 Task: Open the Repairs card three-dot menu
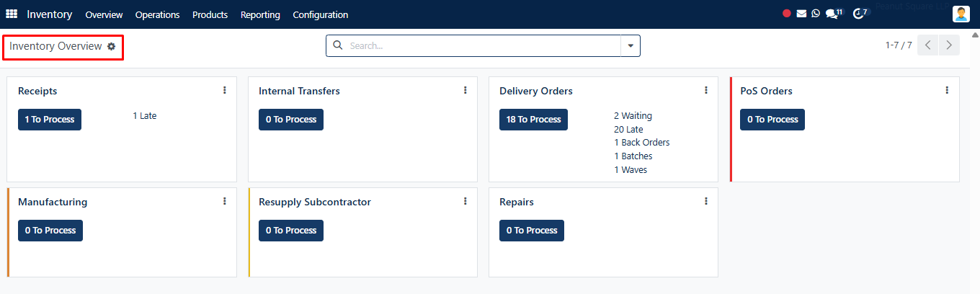point(706,201)
